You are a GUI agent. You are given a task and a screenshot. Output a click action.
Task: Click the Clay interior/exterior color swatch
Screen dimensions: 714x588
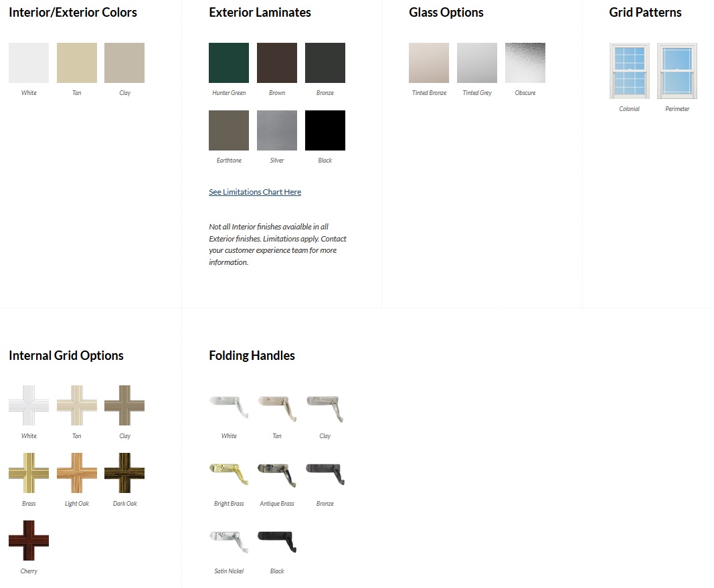point(124,63)
